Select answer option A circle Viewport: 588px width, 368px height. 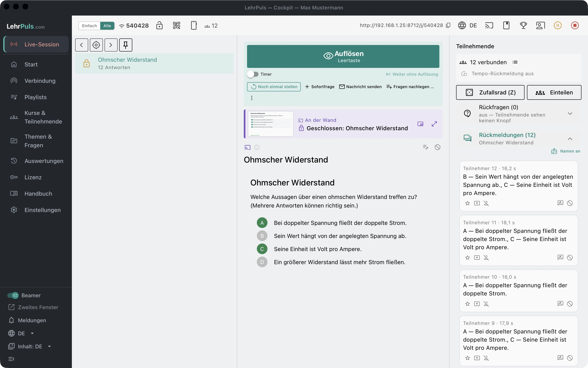tap(262, 223)
